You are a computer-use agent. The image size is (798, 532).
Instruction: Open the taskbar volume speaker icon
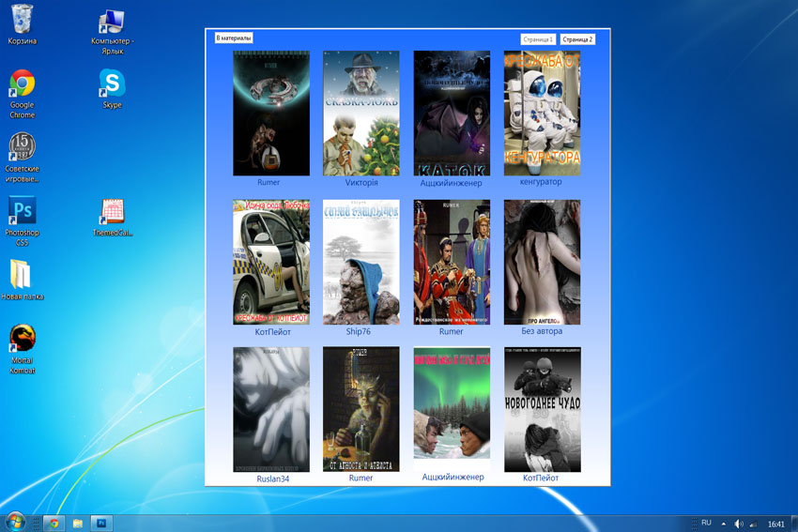pos(739,524)
